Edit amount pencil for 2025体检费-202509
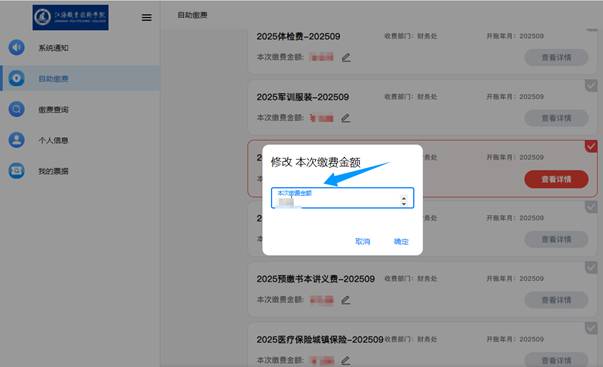 (x=346, y=58)
